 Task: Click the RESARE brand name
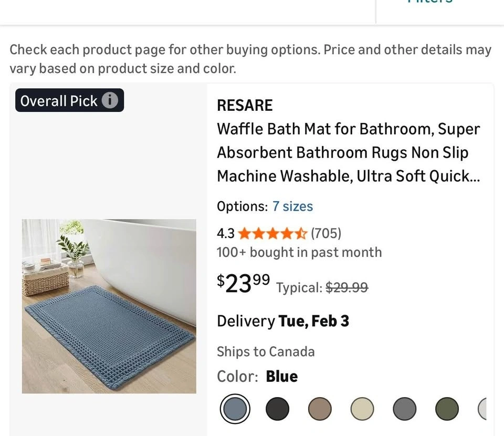[245, 106]
